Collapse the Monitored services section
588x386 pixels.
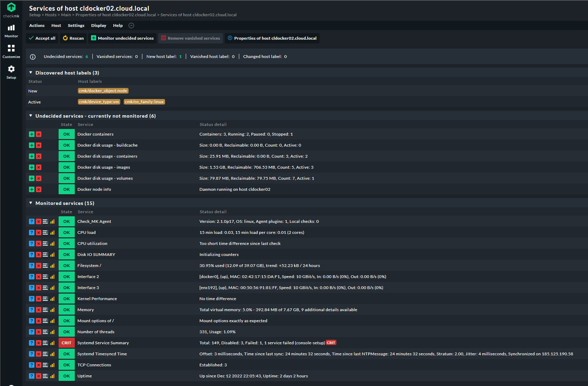31,203
